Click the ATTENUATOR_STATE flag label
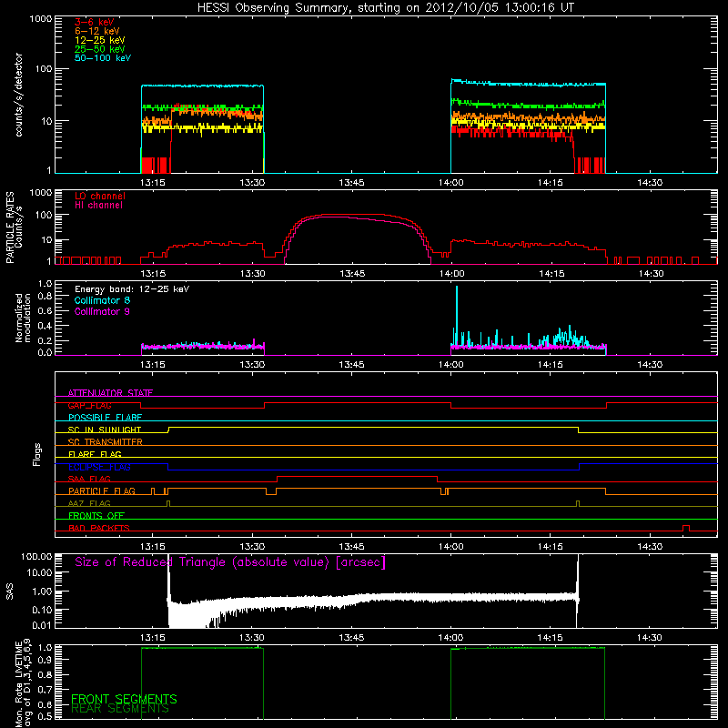The image size is (728, 728). pos(110,393)
